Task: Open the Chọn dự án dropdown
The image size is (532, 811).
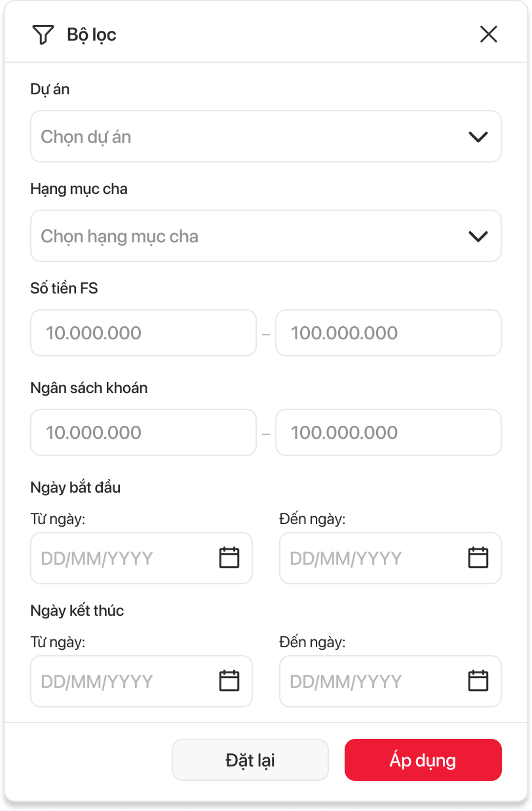Action: [x=249, y=136]
